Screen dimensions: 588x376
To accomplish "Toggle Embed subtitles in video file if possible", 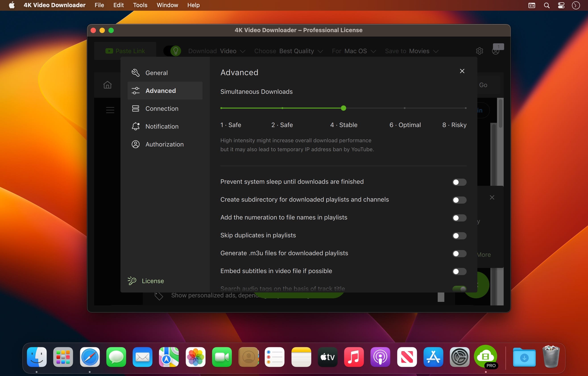I will pyautogui.click(x=460, y=271).
